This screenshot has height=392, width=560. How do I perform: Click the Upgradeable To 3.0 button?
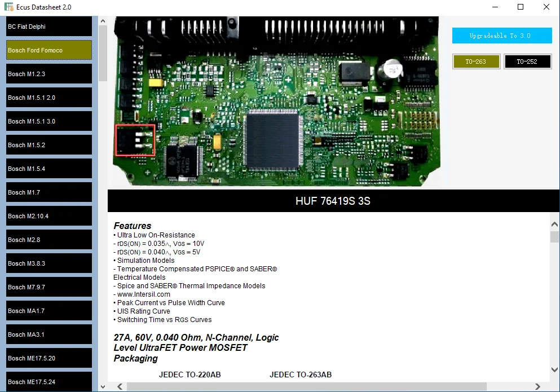click(x=502, y=36)
